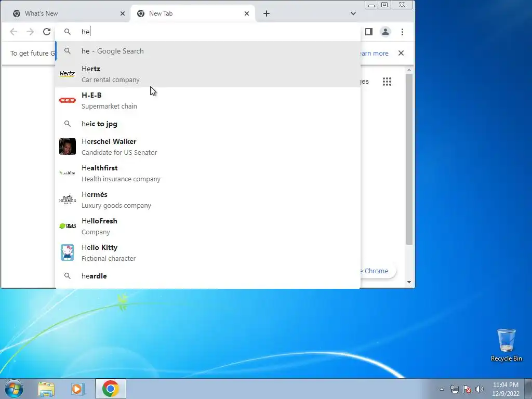Choose 'he - Google Search' suggestion
The width and height of the screenshot is (532, 399).
tap(208, 51)
